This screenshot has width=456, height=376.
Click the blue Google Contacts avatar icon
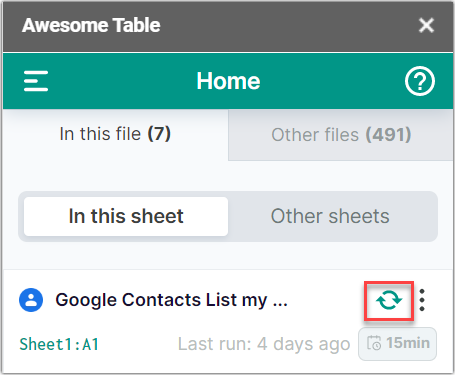(x=31, y=300)
